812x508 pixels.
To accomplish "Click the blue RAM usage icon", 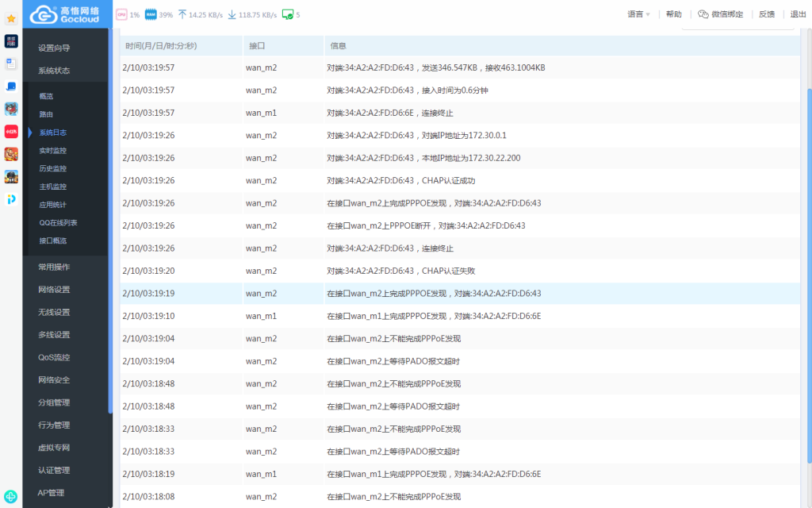I will [151, 14].
